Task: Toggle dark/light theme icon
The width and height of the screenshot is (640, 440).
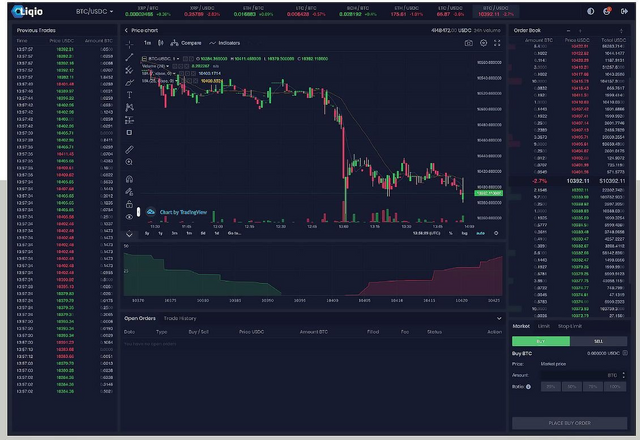Action: [591, 11]
